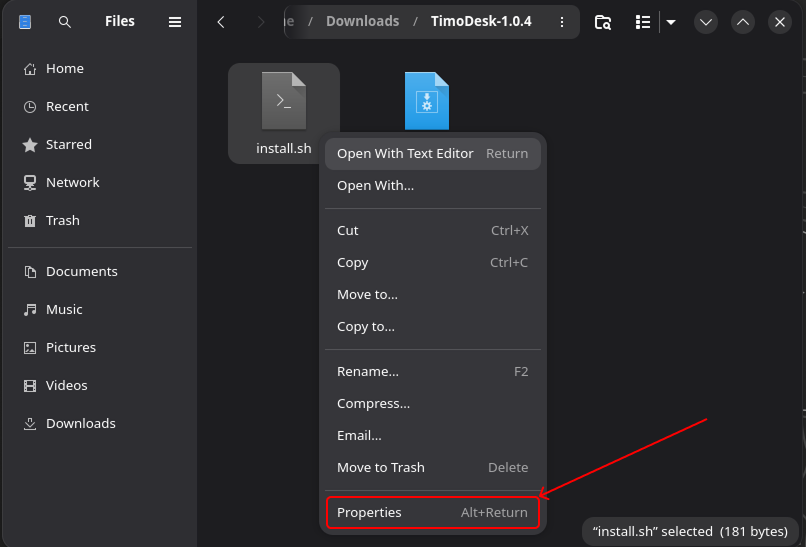Image resolution: width=806 pixels, height=547 pixels.
Task: Select Email... in the context menu
Action: pyautogui.click(x=433, y=435)
